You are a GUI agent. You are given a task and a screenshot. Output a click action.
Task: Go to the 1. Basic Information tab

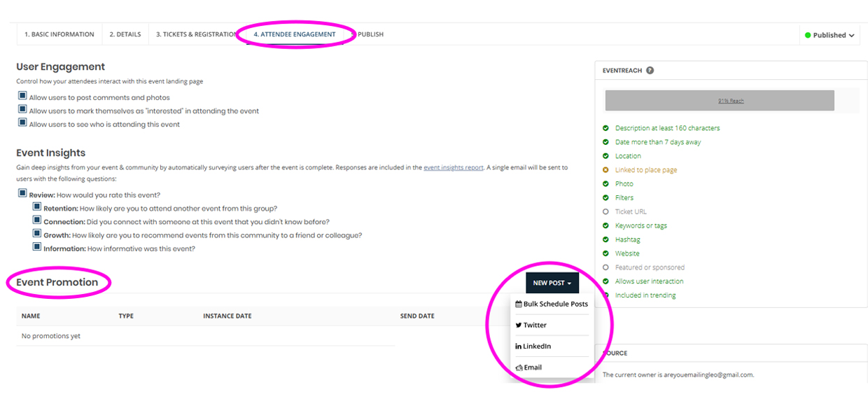tap(59, 34)
